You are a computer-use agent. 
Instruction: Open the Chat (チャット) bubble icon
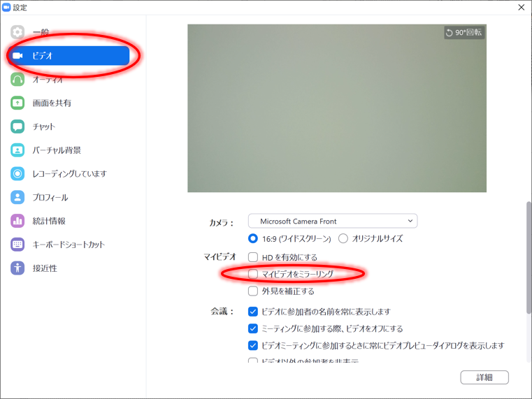point(17,126)
